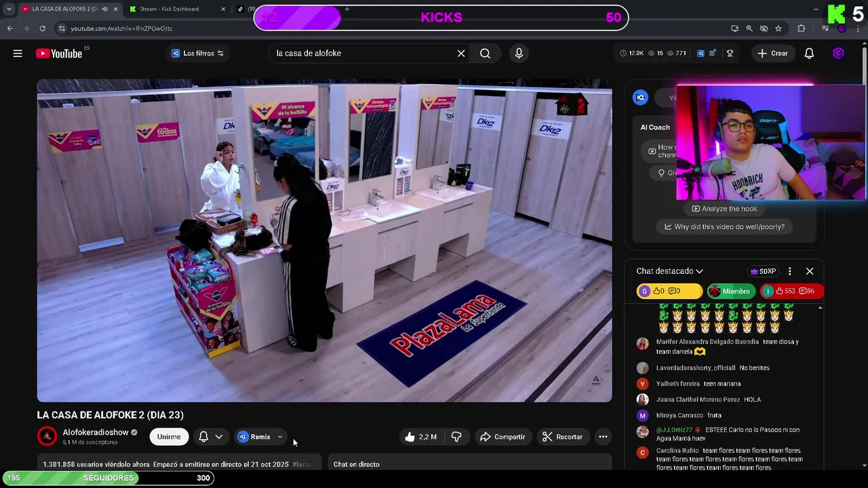Open a new browser tab
This screenshot has width=868, height=488.
pos(347,9)
